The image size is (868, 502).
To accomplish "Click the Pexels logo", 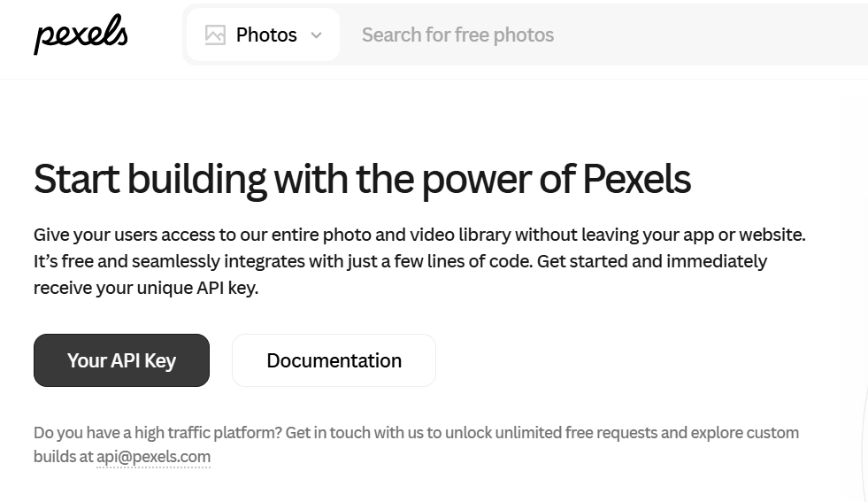I will [81, 35].
